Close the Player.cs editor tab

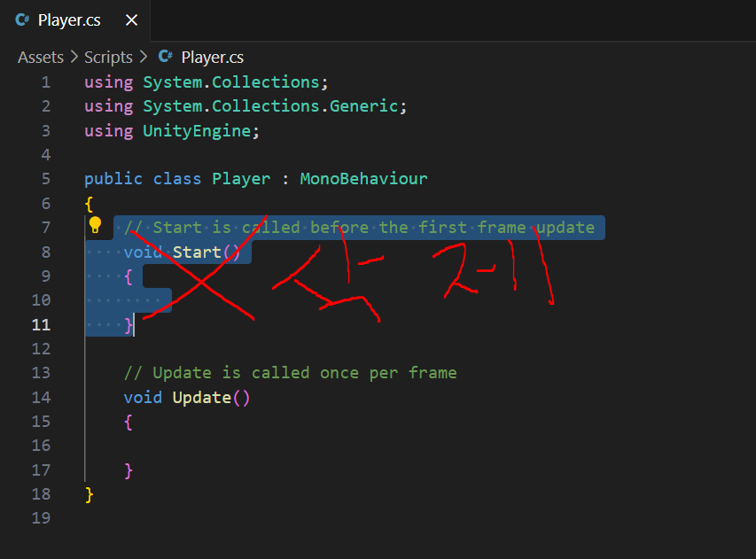pyautogui.click(x=131, y=20)
